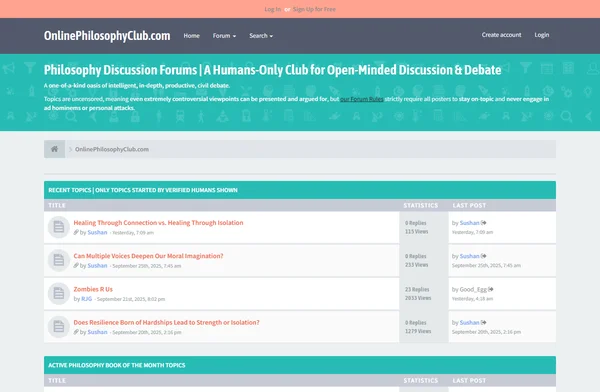This screenshot has width=600, height=392.
Task: Go to latest post by Sushan, Healing row
Action: (484, 223)
